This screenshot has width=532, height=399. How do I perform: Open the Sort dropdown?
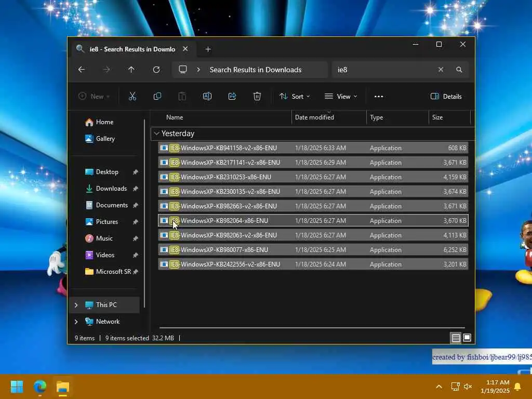coord(294,96)
